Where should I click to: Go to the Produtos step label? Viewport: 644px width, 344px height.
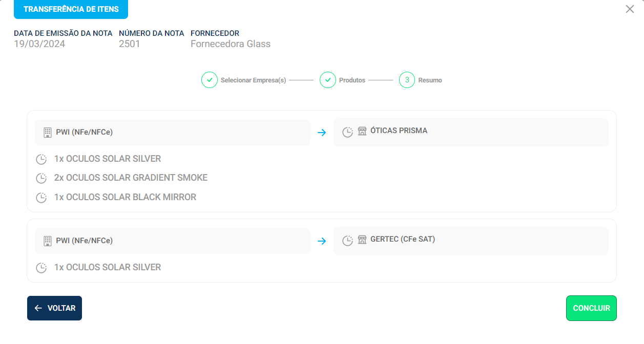tap(352, 80)
